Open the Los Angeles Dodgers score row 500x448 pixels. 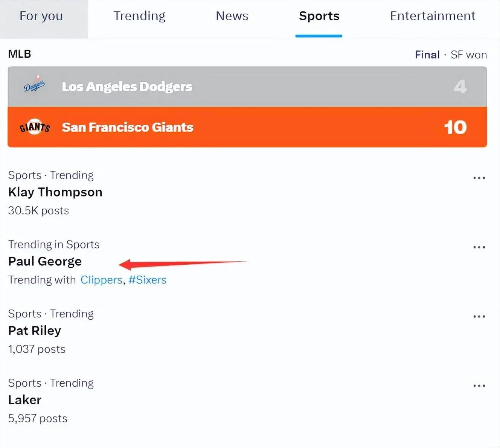coord(247,87)
